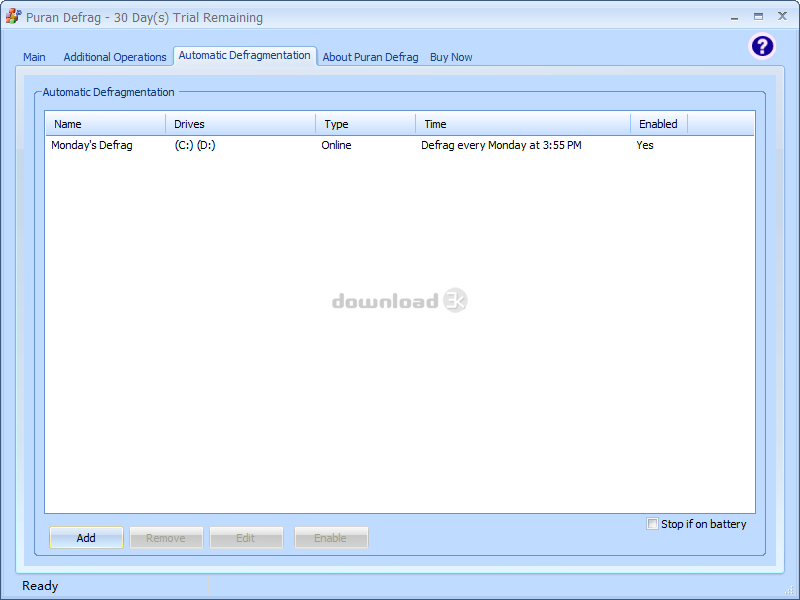Image resolution: width=800 pixels, height=600 pixels.
Task: Switch to the Main tab
Action: 34,57
